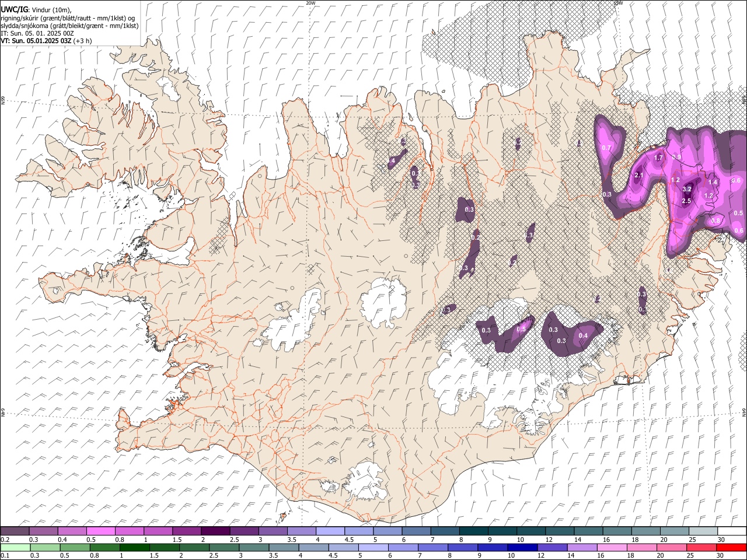Click the 'IT: Sun. 05. 01. 2025 00Z' initial time line
Viewport: 747px width, 560px height.
pyautogui.click(x=37, y=33)
